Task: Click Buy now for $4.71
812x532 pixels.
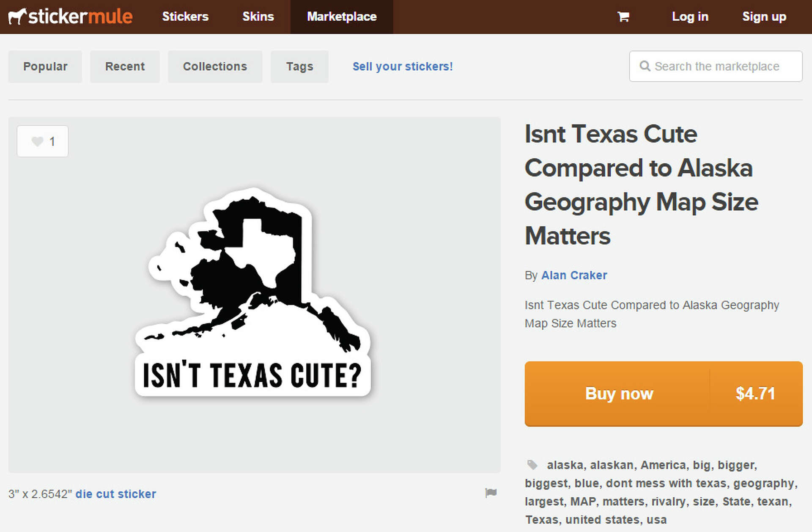Action: tap(619, 394)
